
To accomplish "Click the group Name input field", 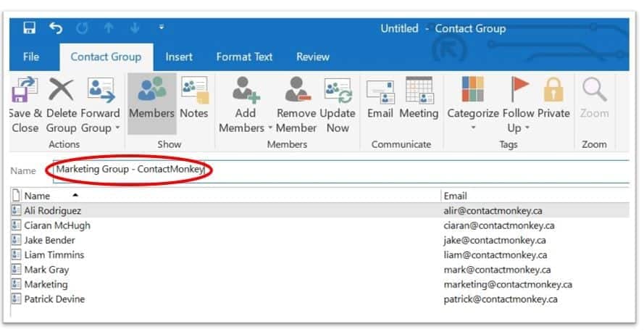I will [x=341, y=170].
